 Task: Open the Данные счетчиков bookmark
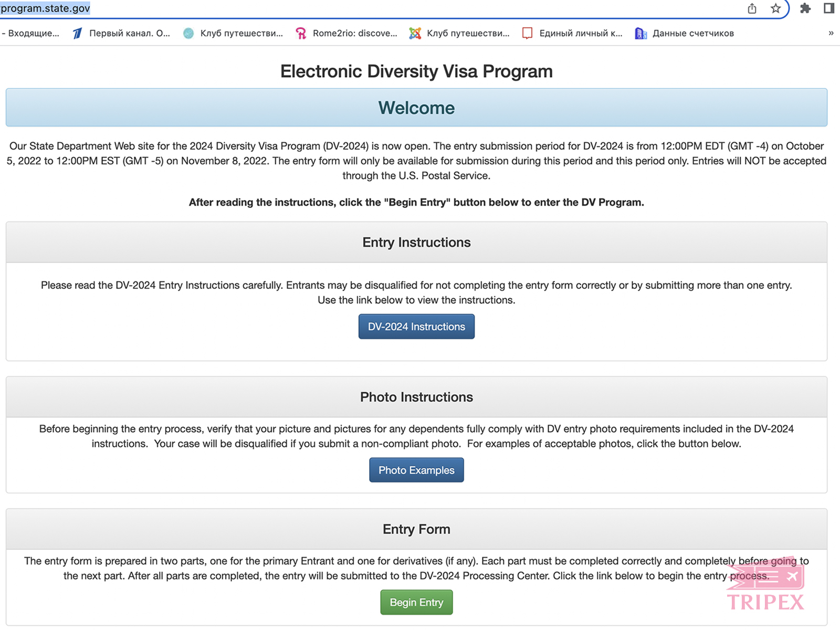[x=685, y=33]
